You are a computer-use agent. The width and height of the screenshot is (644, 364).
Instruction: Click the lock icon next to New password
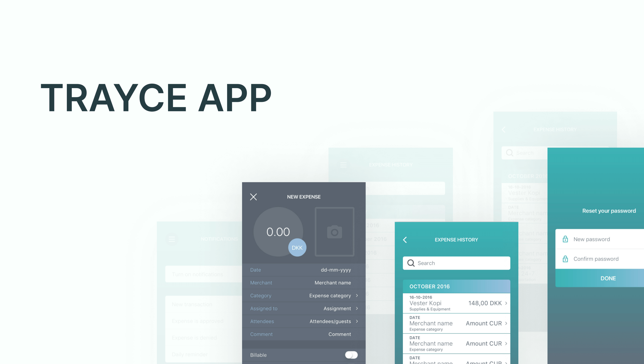click(x=566, y=239)
